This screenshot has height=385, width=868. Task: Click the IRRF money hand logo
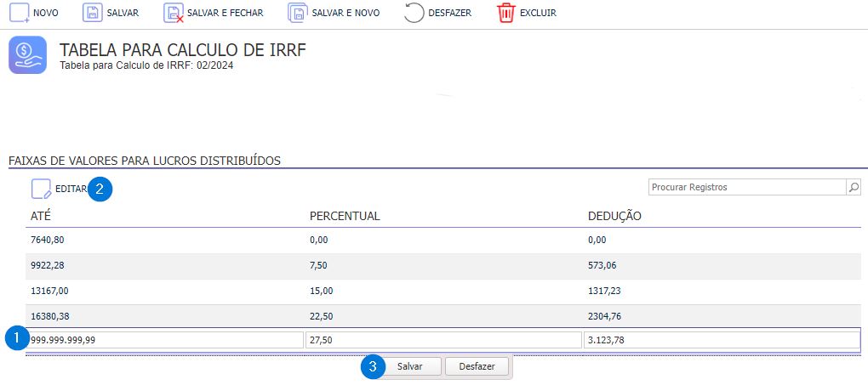coord(27,55)
